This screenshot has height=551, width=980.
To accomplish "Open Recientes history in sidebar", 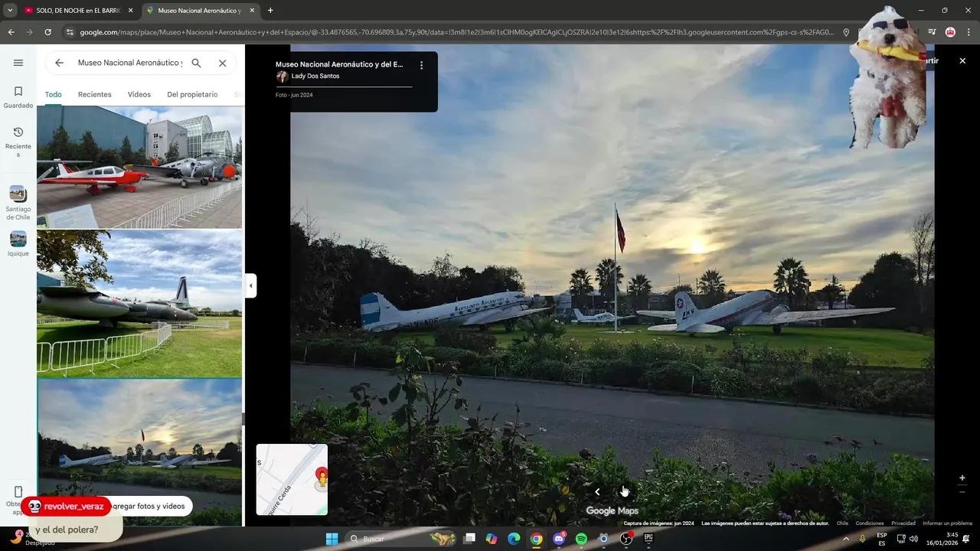I will click(18, 142).
